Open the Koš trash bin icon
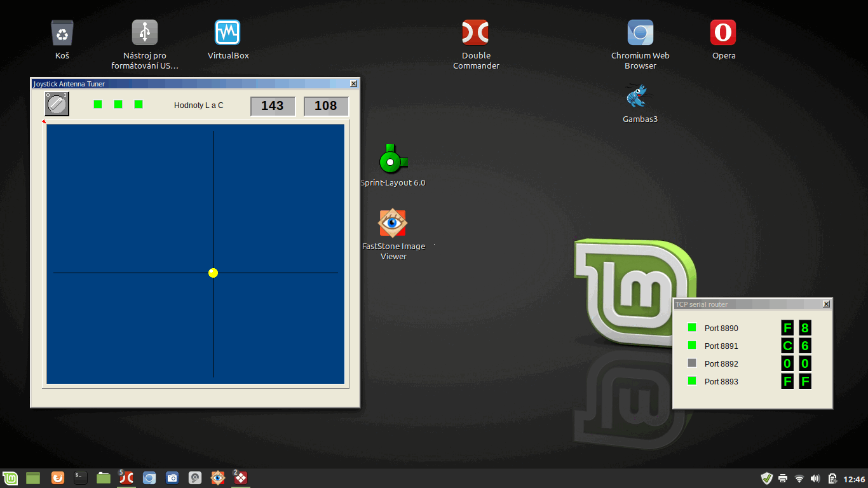 pos(62,33)
